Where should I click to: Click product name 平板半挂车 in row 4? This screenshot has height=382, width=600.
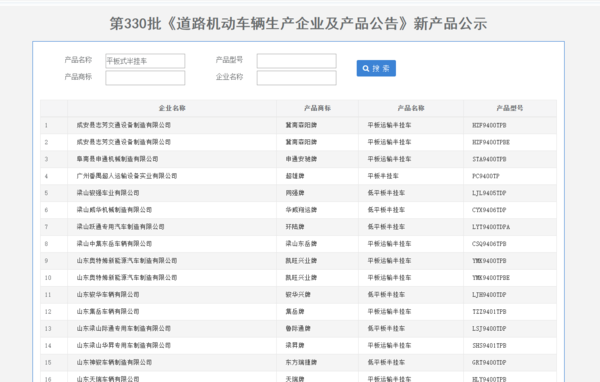pyautogui.click(x=383, y=176)
